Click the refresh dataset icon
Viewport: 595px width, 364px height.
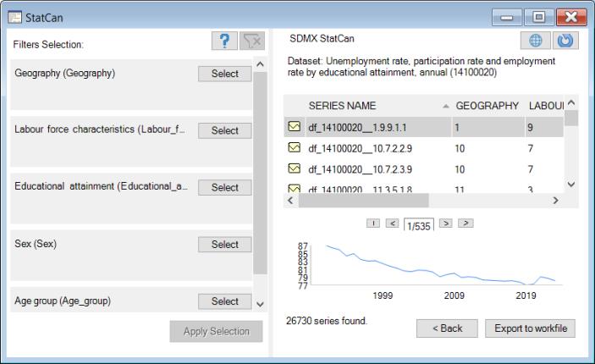coord(564,41)
